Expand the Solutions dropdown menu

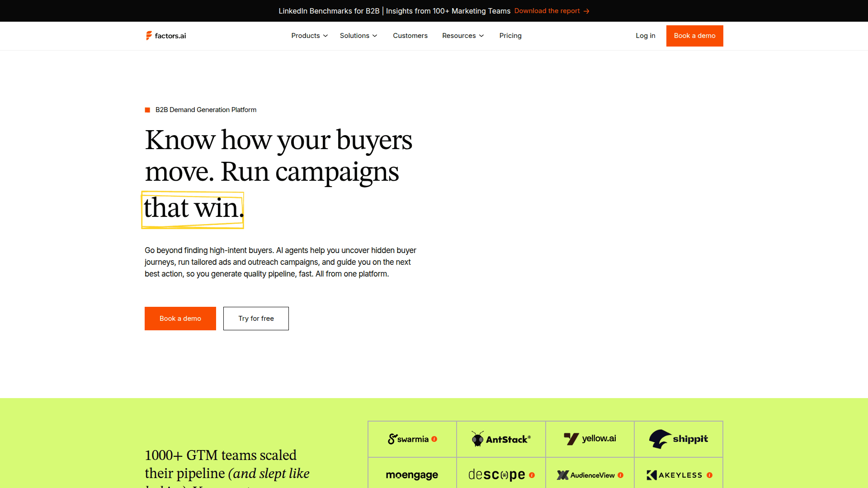click(x=359, y=36)
